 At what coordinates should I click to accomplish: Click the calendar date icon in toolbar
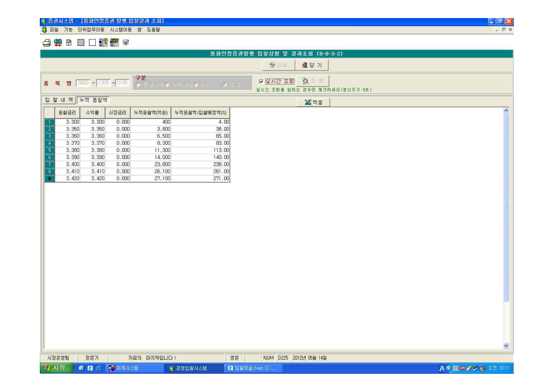(69, 43)
